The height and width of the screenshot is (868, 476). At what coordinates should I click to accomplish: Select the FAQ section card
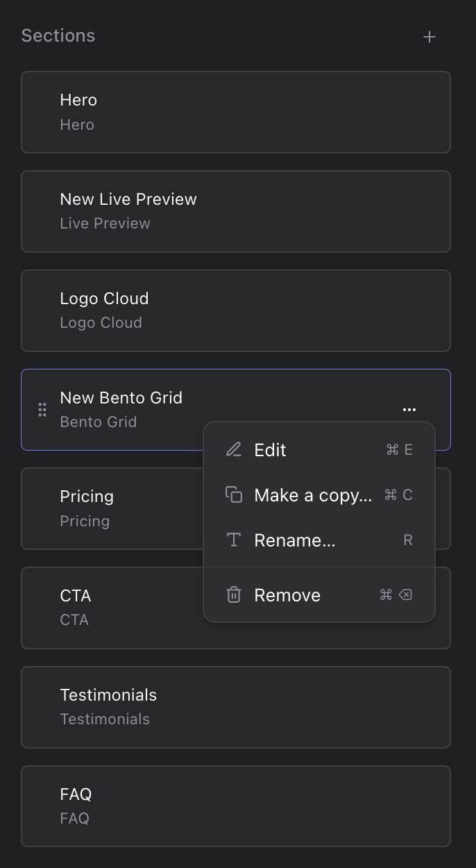tap(236, 806)
